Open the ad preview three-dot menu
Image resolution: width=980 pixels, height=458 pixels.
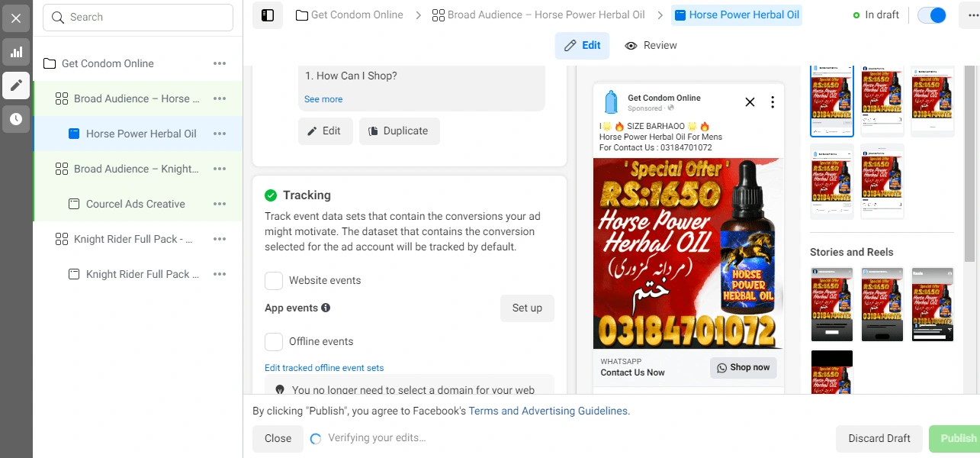coord(773,102)
